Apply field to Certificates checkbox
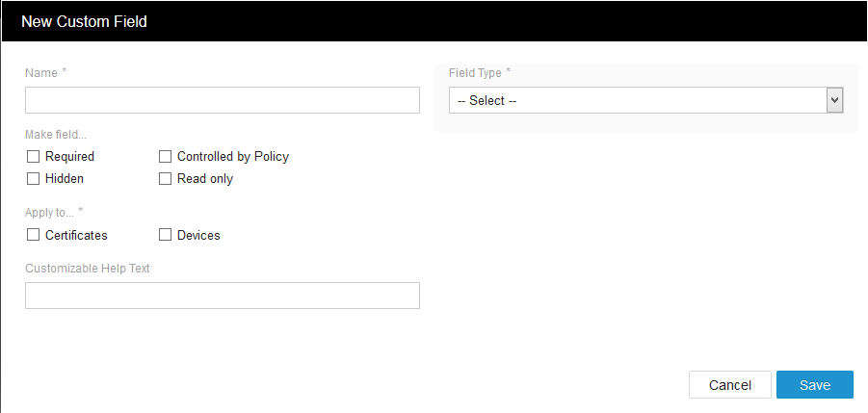 tap(33, 235)
